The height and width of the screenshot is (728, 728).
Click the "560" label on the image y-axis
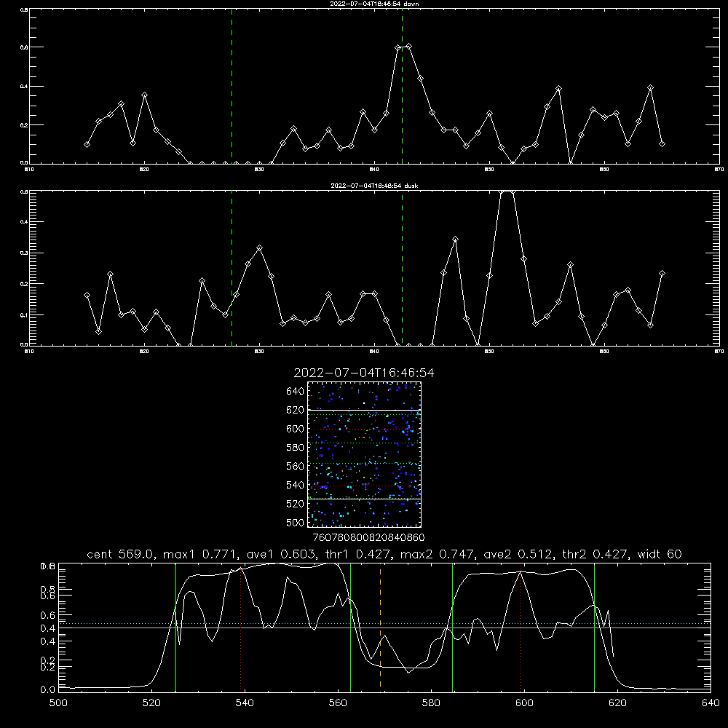[296, 466]
